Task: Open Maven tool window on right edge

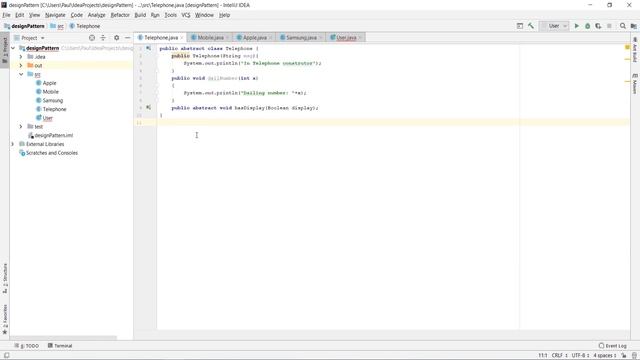Action: [635, 84]
